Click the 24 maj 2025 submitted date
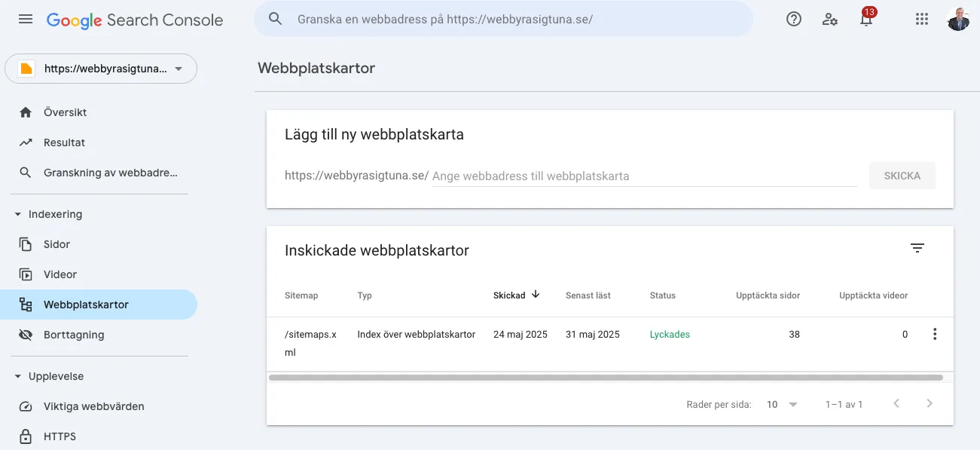The height and width of the screenshot is (450, 980). [x=521, y=334]
